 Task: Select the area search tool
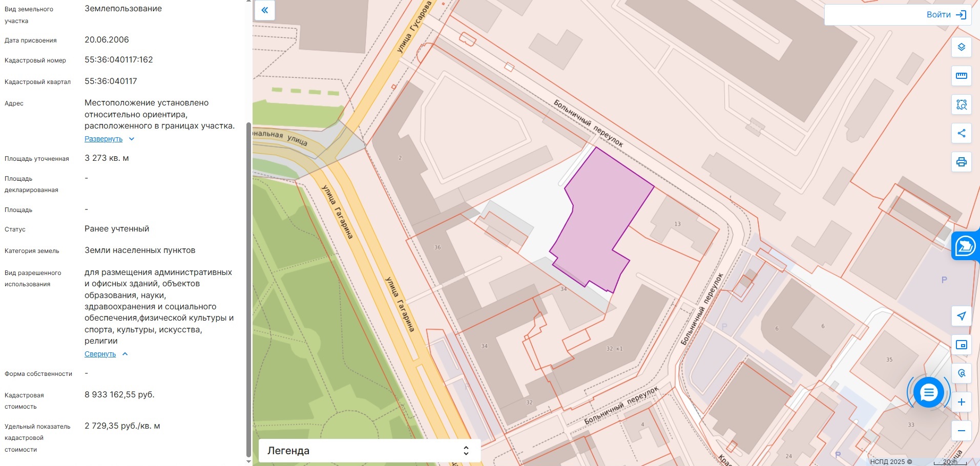pyautogui.click(x=961, y=104)
